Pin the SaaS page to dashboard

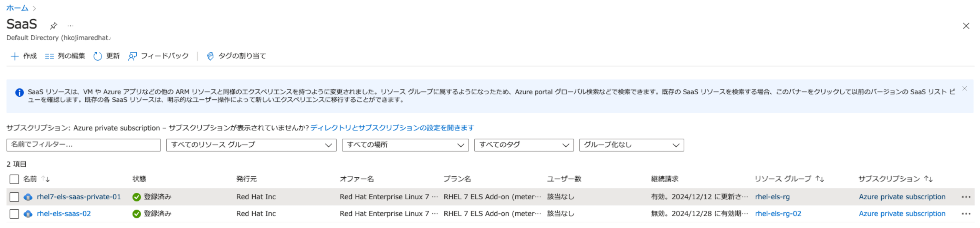(x=54, y=25)
